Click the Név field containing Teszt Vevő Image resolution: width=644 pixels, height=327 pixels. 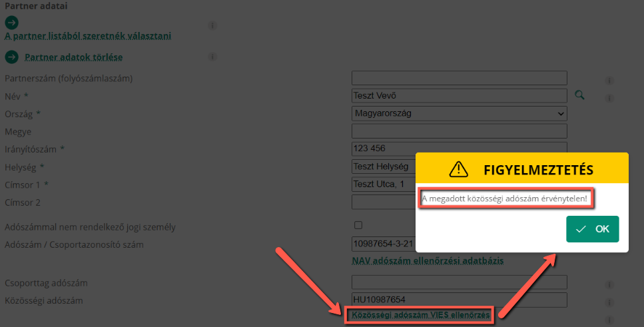click(459, 96)
